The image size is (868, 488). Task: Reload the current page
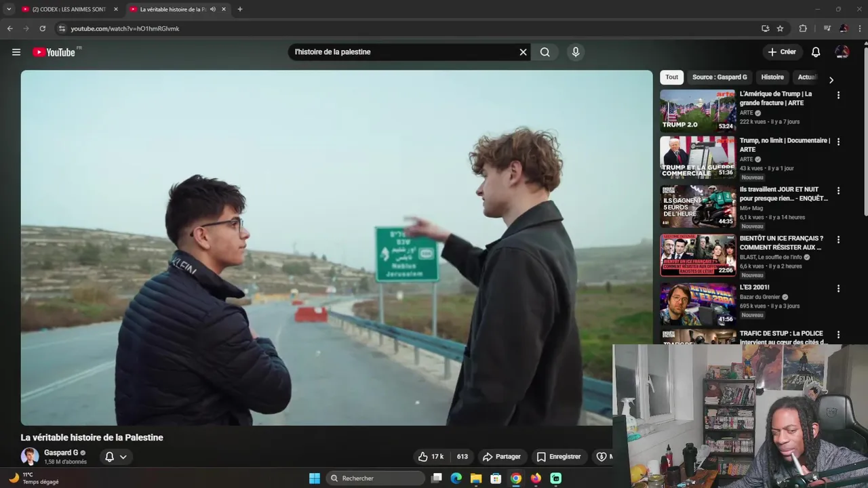tap(42, 28)
